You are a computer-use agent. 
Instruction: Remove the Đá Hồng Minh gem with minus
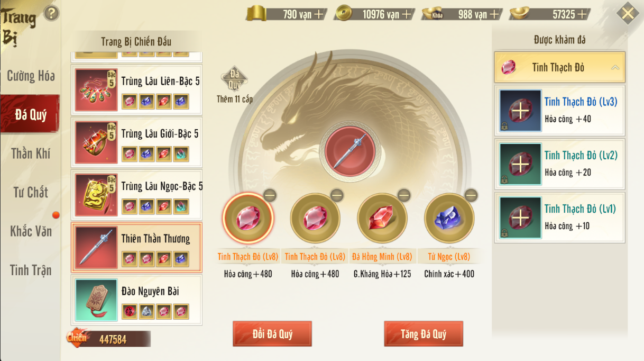click(x=404, y=195)
